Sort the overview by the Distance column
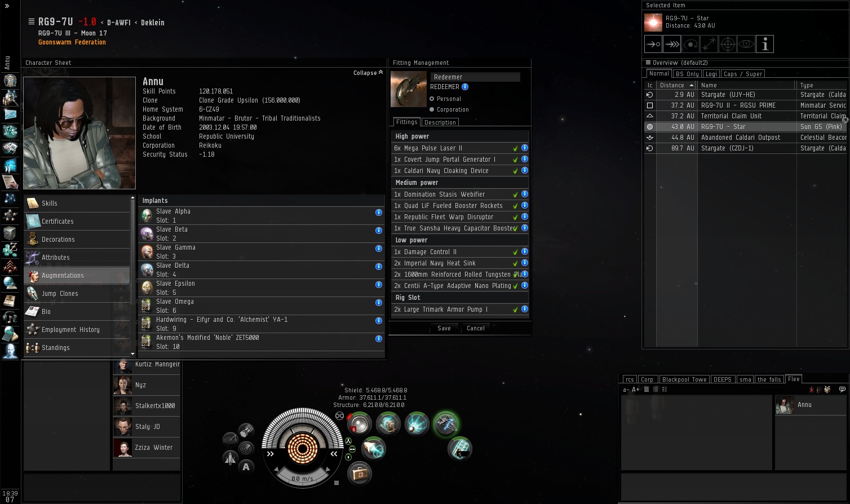 pos(676,85)
